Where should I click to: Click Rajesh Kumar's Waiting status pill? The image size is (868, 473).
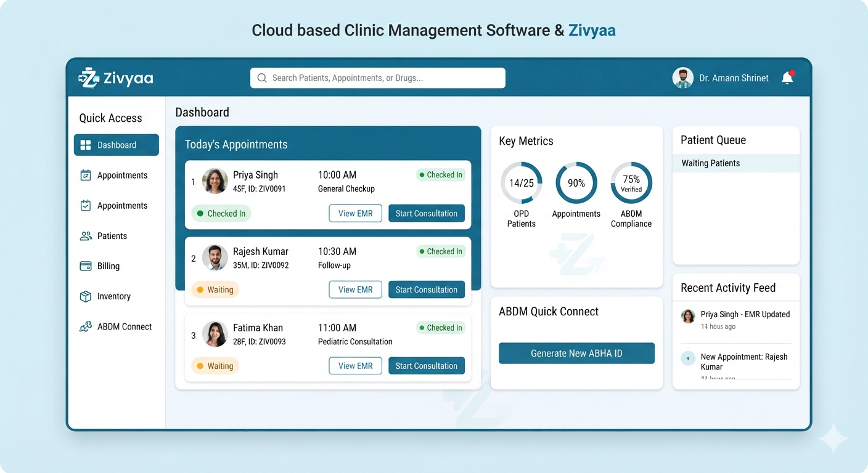pos(215,290)
